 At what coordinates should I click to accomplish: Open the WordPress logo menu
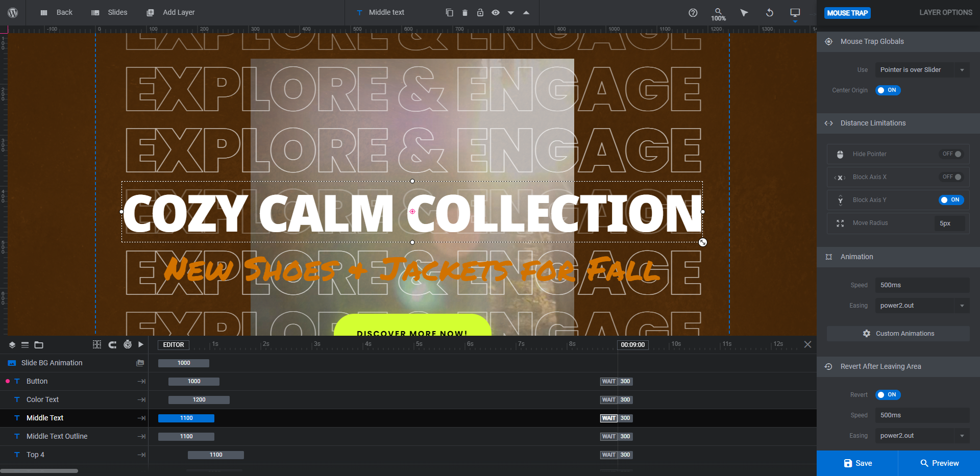(13, 12)
